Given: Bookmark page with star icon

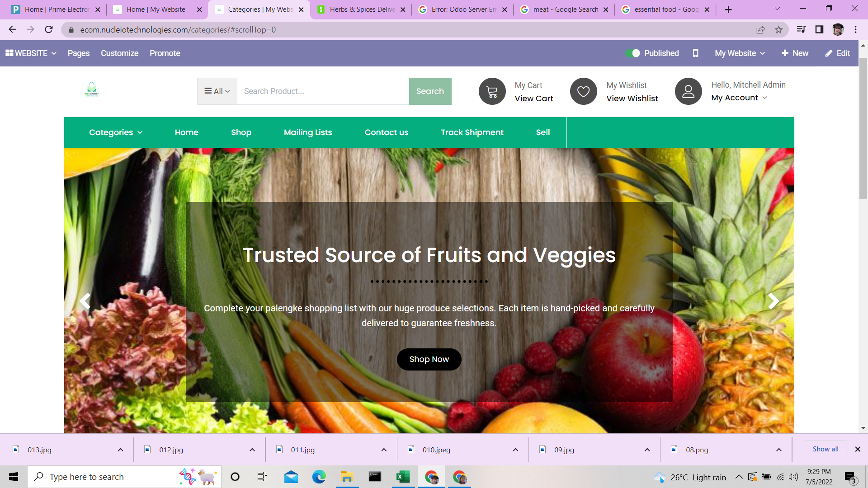Looking at the screenshot, I should tap(778, 30).
